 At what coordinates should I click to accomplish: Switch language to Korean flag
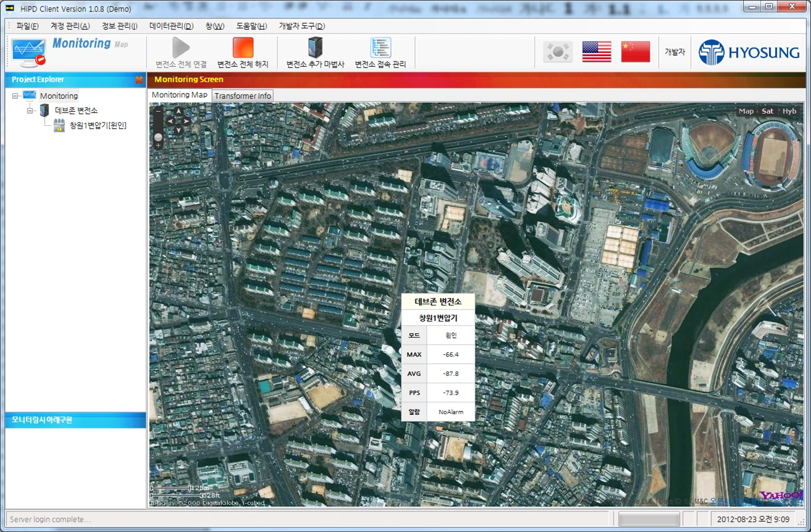(x=558, y=52)
